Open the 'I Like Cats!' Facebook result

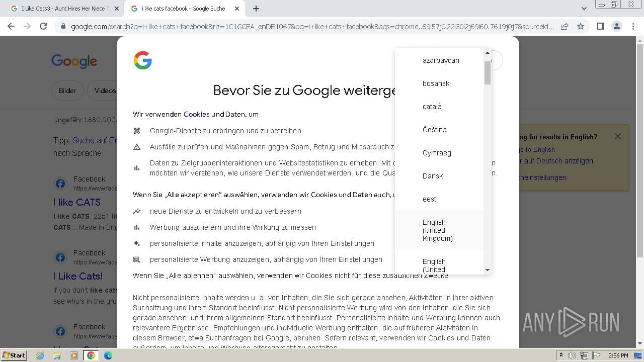(x=78, y=276)
